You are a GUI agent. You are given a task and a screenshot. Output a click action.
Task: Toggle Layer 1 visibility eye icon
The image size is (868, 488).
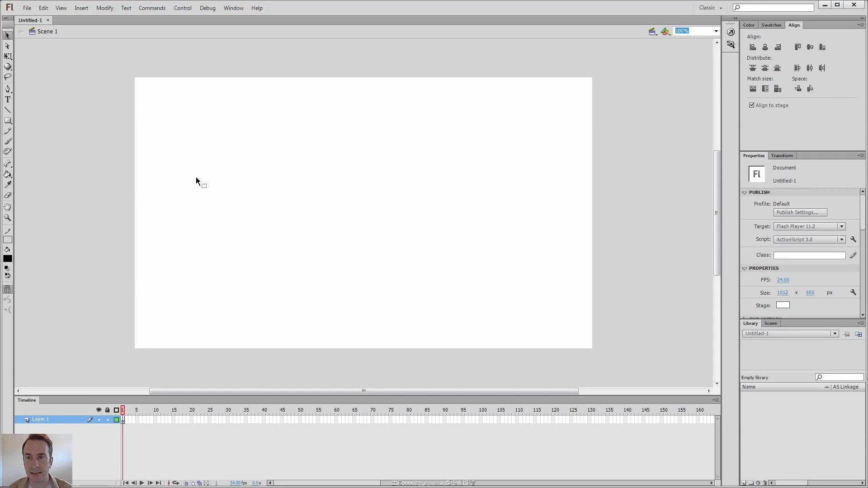tap(99, 419)
